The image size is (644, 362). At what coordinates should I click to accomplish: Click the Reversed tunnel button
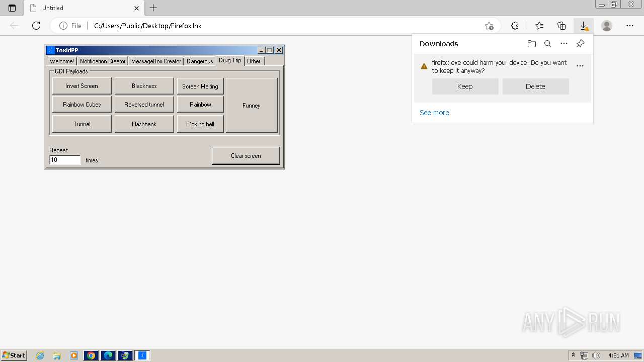(x=144, y=105)
